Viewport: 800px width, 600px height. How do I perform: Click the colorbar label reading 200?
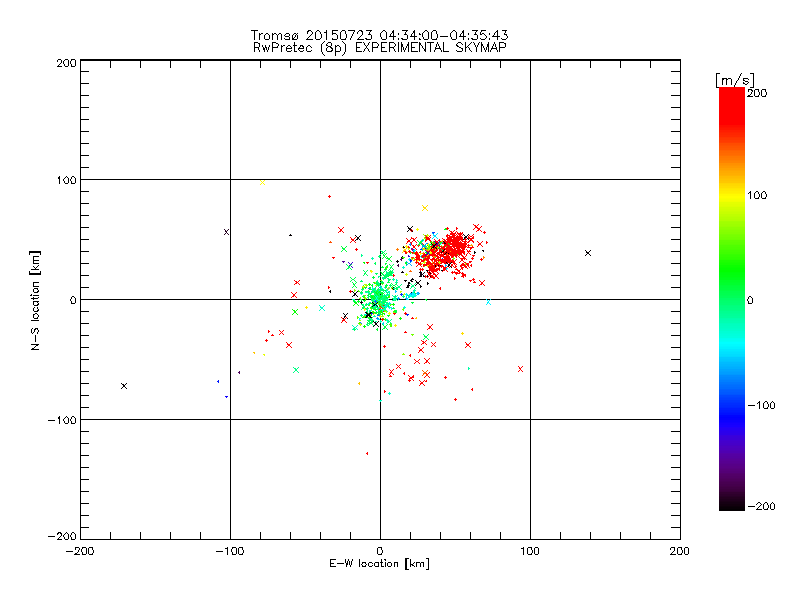coord(757,93)
